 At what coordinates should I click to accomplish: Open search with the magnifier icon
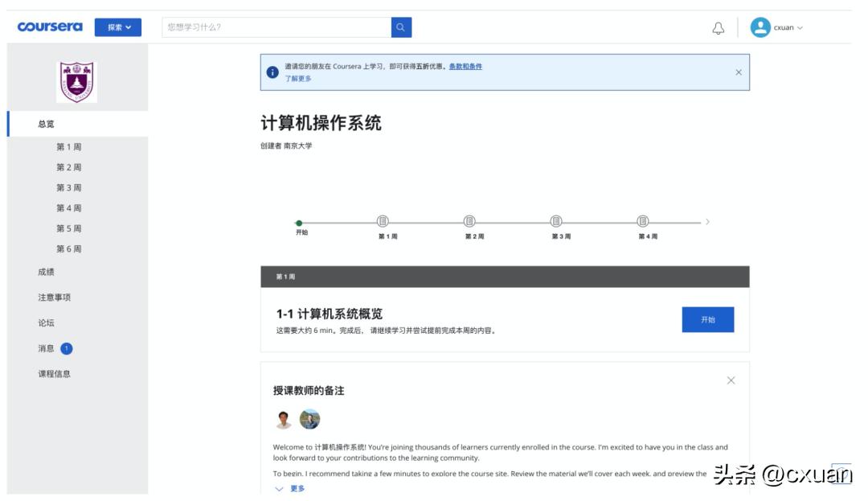tap(399, 27)
